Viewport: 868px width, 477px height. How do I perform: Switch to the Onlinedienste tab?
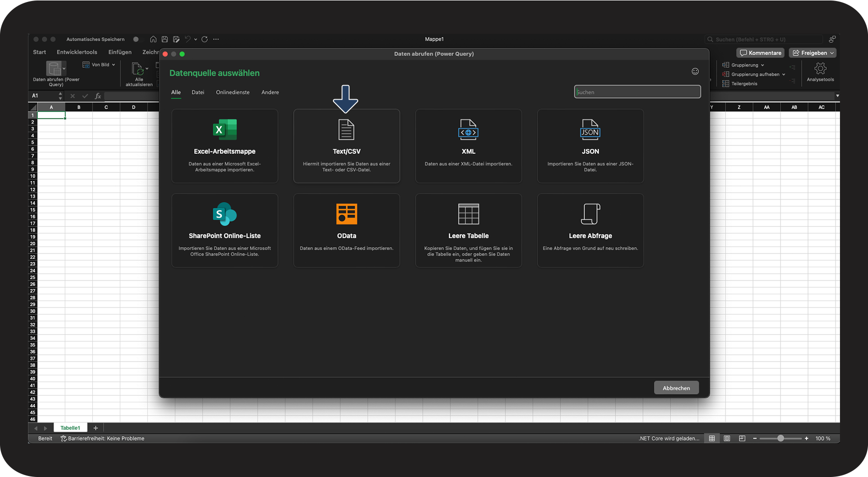click(x=232, y=92)
